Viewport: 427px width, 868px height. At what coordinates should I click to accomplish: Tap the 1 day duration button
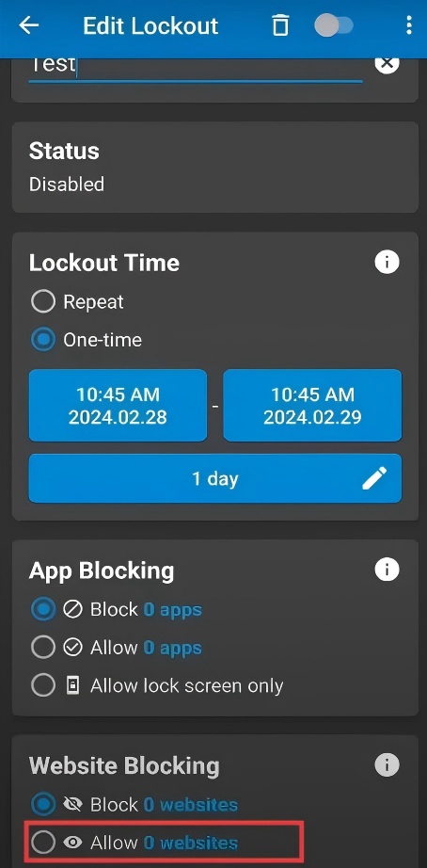[x=215, y=478]
